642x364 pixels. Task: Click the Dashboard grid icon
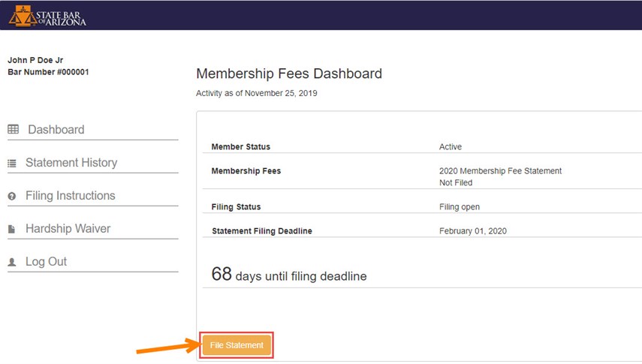[13, 129]
